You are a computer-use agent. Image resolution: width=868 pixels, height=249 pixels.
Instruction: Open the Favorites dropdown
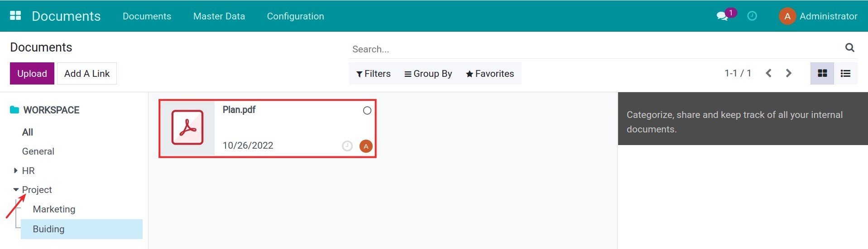[490, 74]
